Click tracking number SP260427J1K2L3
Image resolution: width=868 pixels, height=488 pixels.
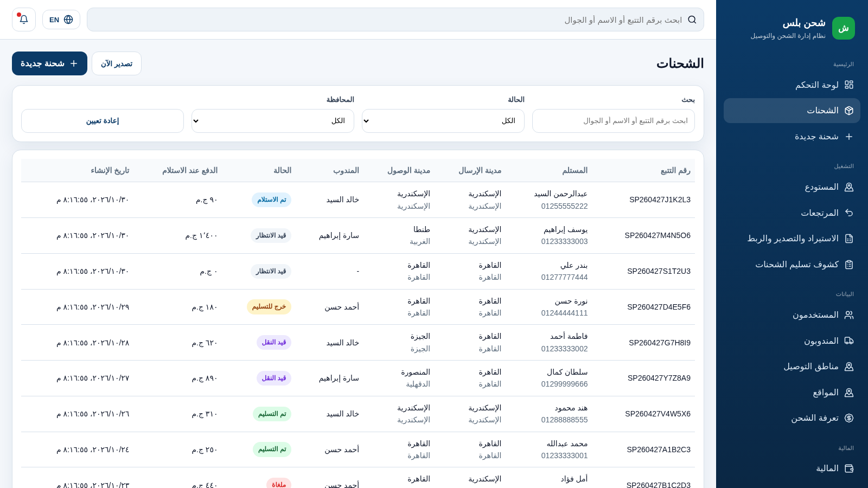tap(660, 200)
